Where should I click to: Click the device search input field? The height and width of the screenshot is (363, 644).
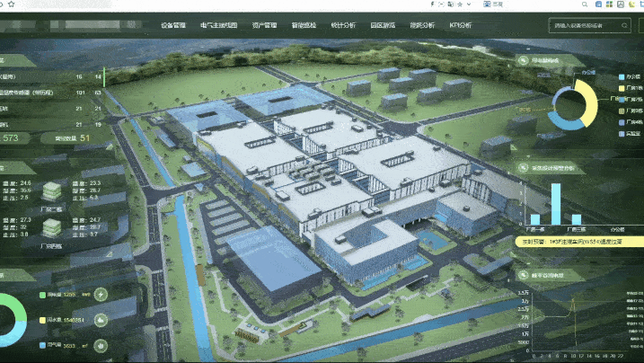click(590, 25)
